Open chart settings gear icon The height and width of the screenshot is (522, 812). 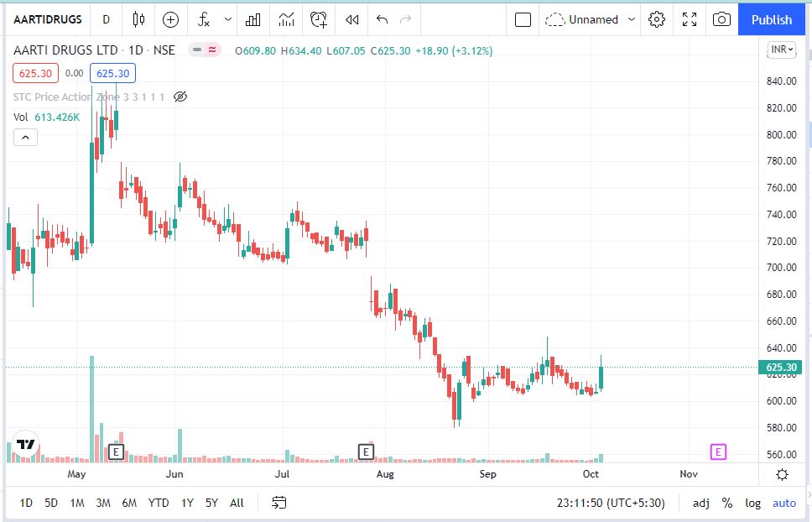[657, 19]
